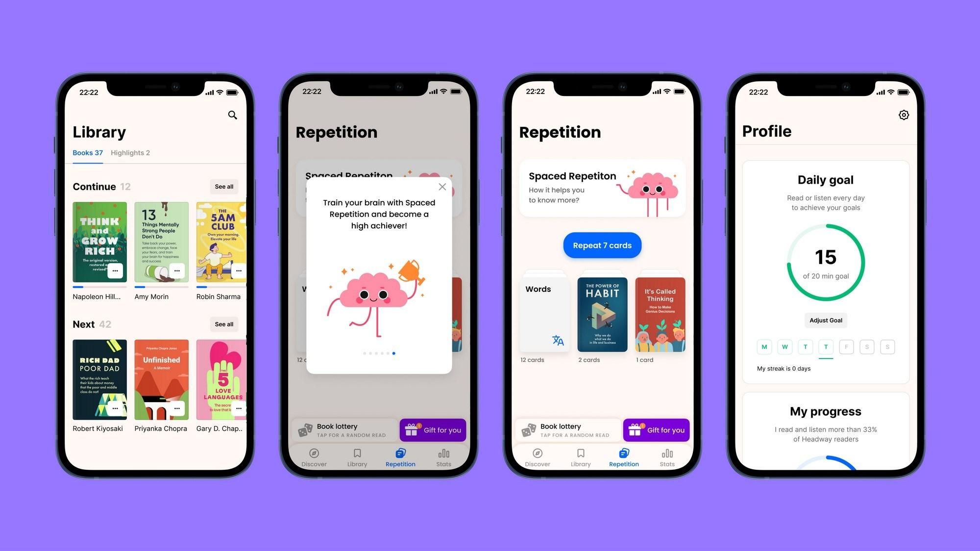Toggle Monday streak day selector
This screenshot has width=980, height=551.
[764, 346]
